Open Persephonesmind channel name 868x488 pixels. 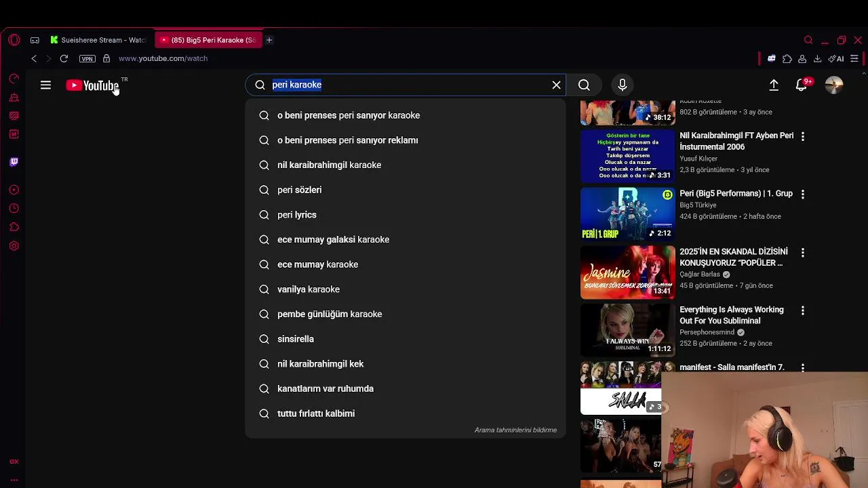pyautogui.click(x=707, y=333)
